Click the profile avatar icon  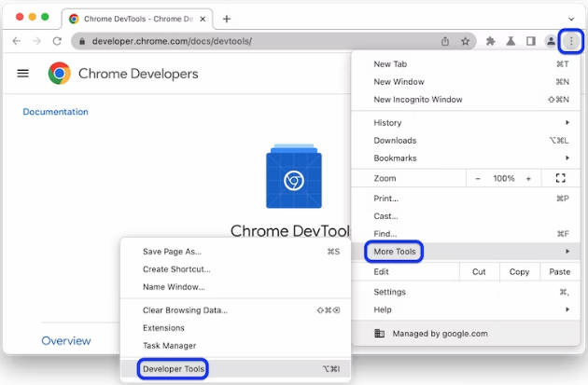coord(551,41)
